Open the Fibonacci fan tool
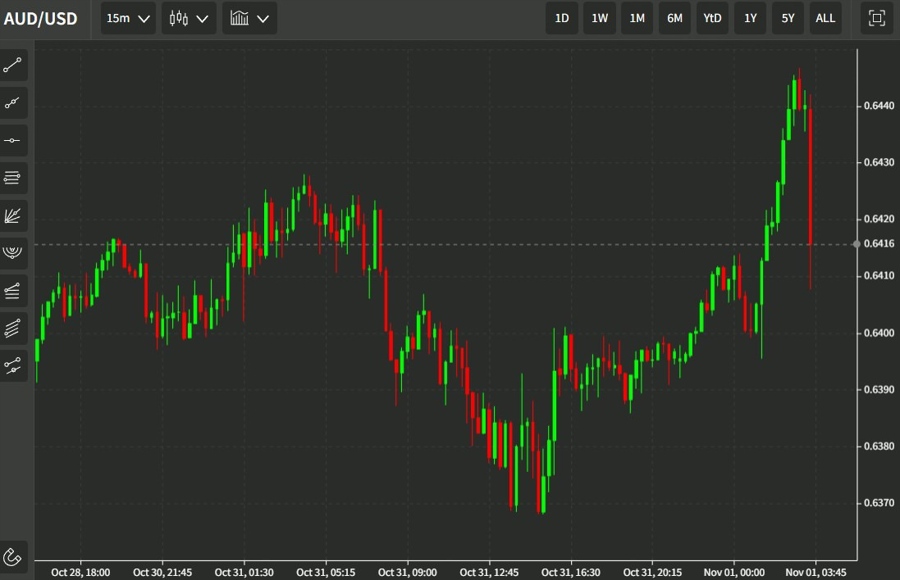This screenshot has height=580, width=900. [13, 215]
